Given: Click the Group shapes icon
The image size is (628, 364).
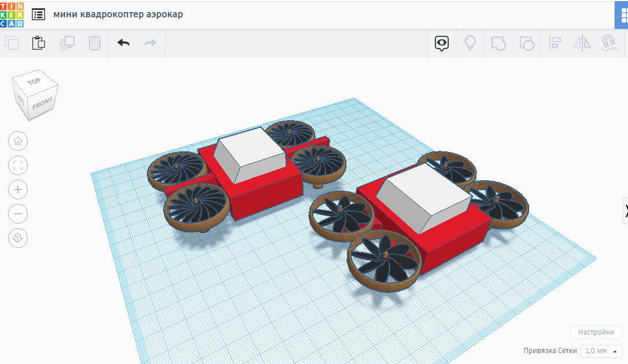Looking at the screenshot, I should pos(498,43).
